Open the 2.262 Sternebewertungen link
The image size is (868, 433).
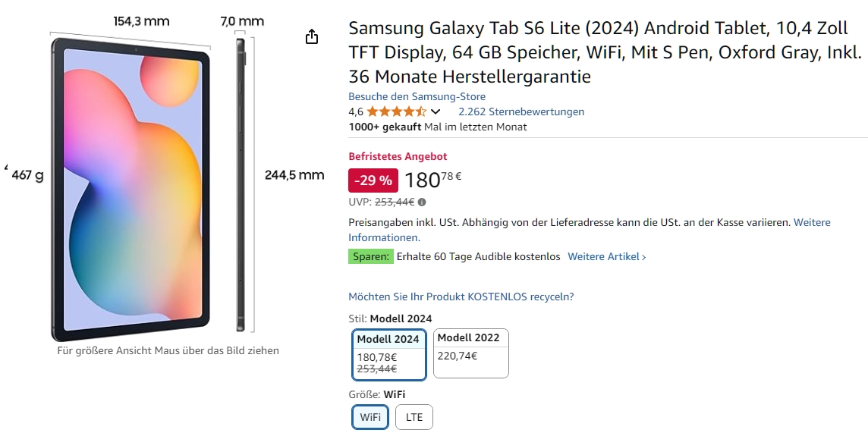pos(521,111)
